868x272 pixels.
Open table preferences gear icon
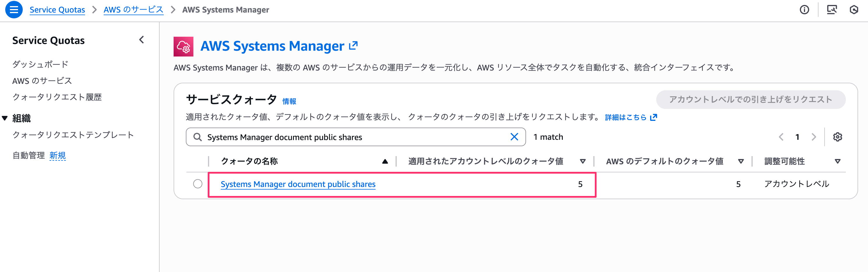pyautogui.click(x=837, y=137)
